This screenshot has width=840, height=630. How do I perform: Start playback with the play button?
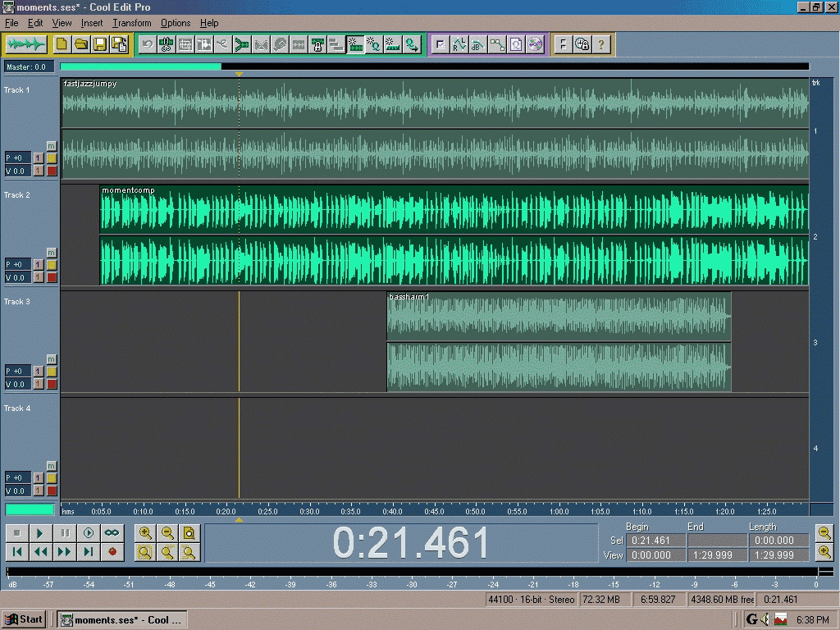pyautogui.click(x=39, y=533)
